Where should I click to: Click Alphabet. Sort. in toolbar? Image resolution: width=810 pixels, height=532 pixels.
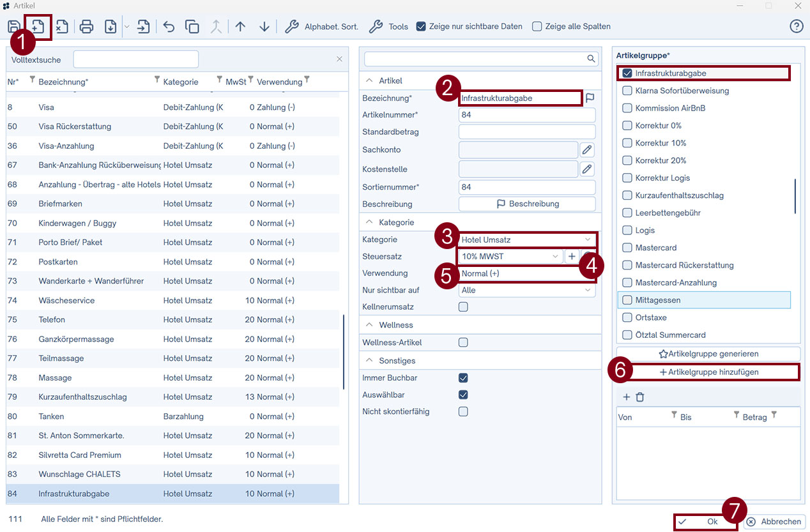322,27
